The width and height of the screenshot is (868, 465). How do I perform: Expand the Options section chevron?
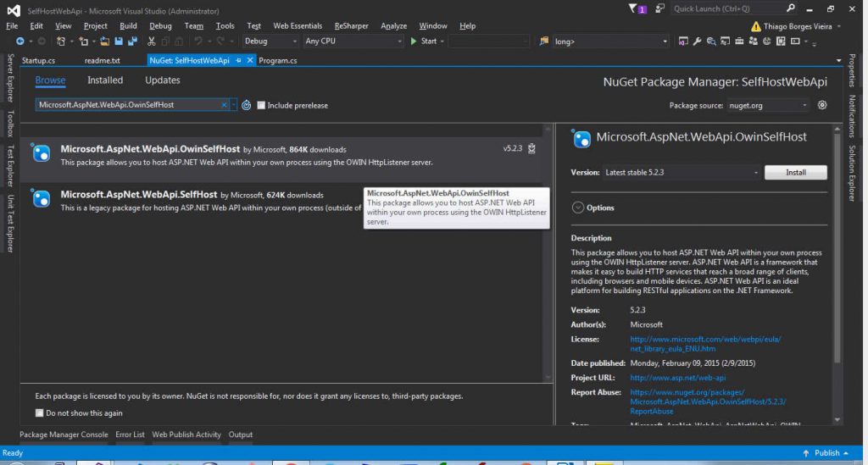(578, 208)
